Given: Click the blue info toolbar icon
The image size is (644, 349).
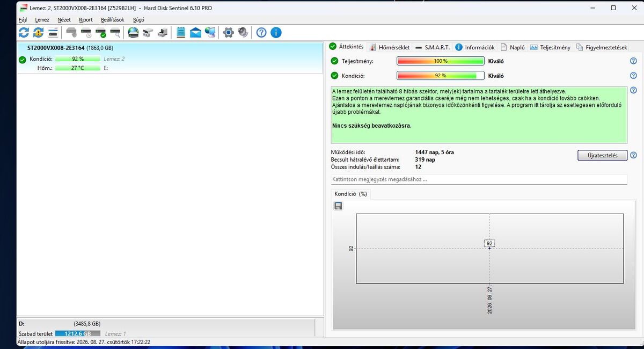Looking at the screenshot, I should click(276, 32).
